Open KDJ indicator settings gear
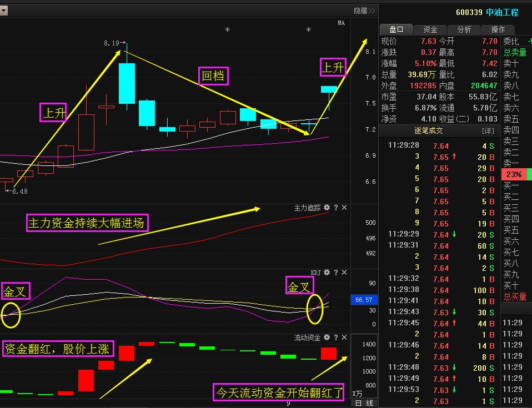This screenshot has width=532, height=408. pyautogui.click(x=327, y=273)
